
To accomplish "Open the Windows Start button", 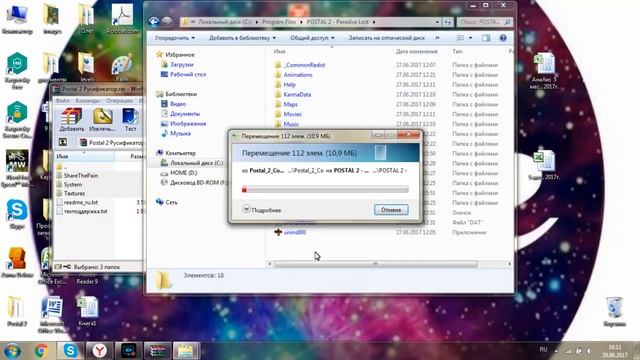I will click(12, 351).
